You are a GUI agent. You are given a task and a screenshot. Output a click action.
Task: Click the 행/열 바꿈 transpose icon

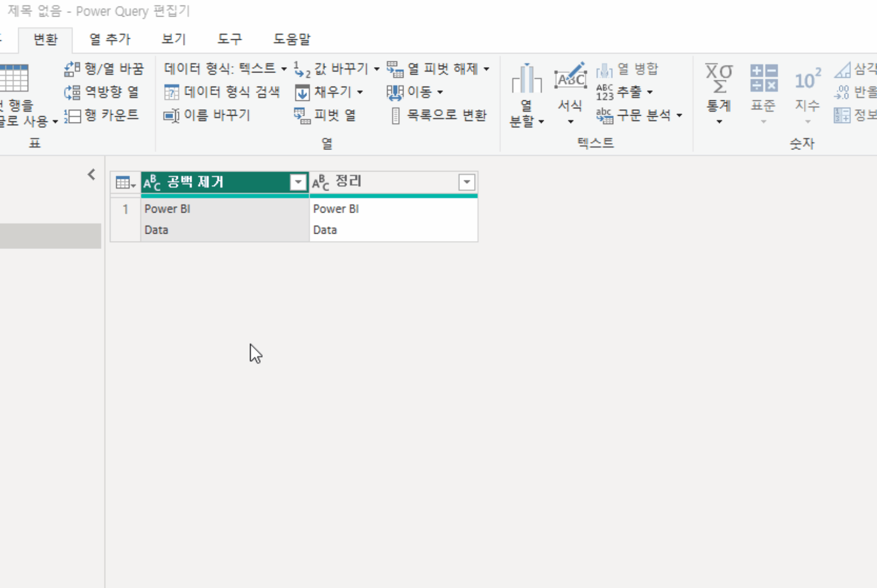tap(72, 69)
